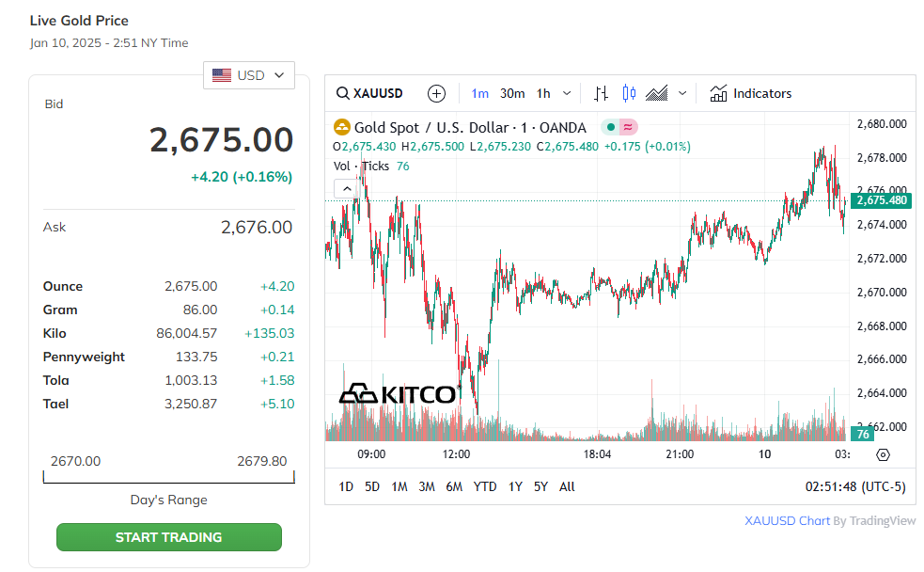Click the Gram price 86.00

coord(200,310)
